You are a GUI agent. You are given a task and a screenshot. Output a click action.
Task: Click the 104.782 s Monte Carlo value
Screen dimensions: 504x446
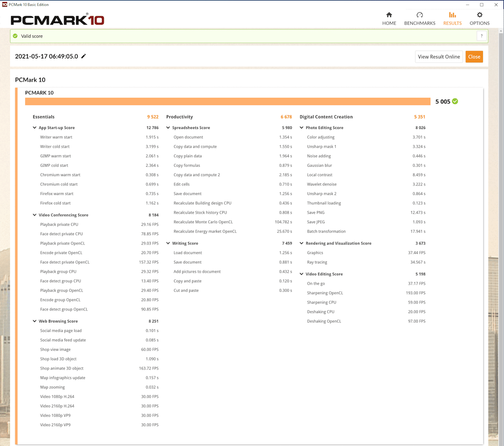(283, 222)
